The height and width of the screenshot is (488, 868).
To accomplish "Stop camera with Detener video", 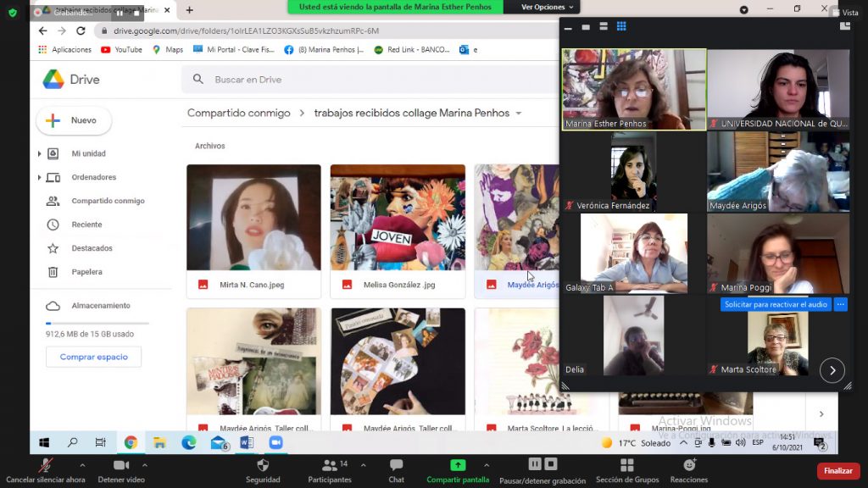I will click(x=120, y=466).
